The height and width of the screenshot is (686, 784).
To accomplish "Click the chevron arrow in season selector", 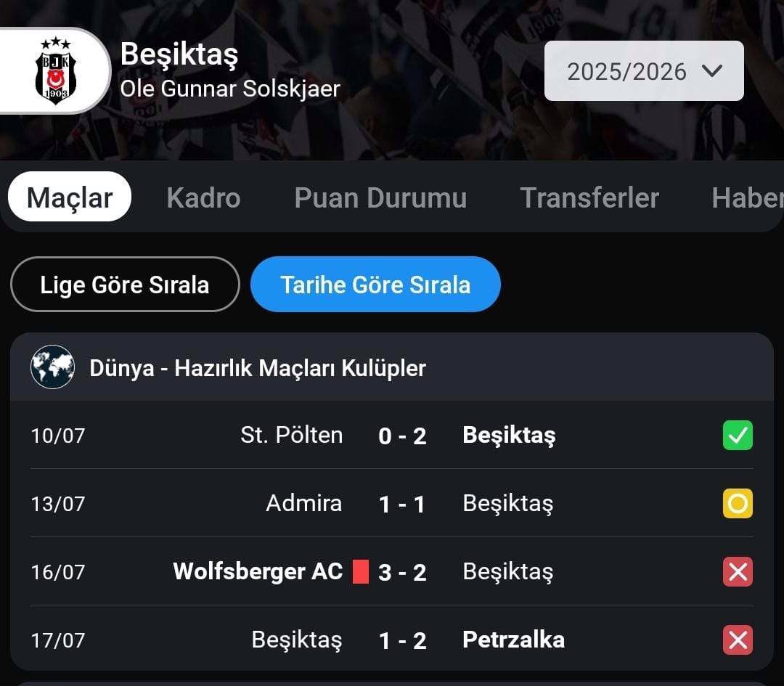I will (712, 71).
